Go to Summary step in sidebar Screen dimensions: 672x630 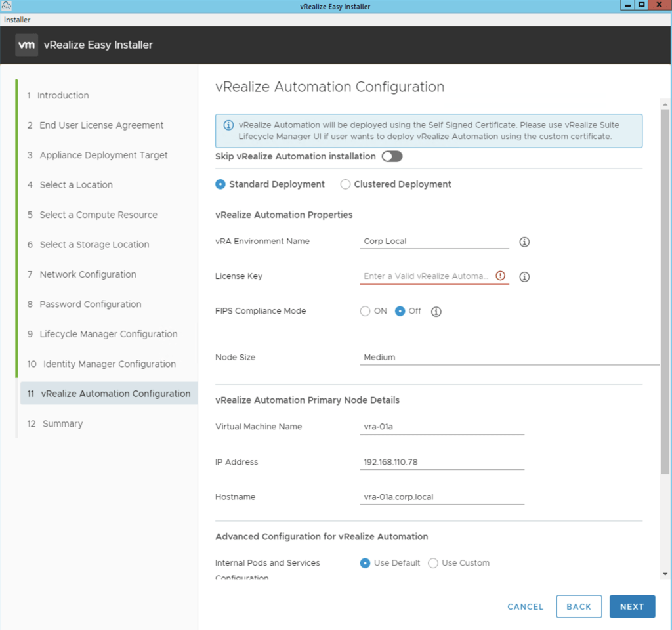(x=62, y=423)
